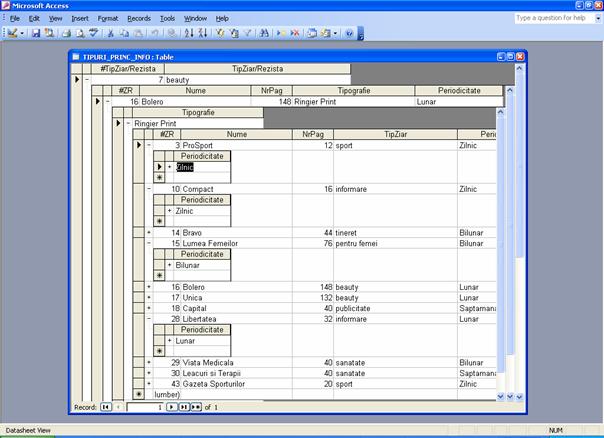The height and width of the screenshot is (438, 604).
Task: Click the record number input field
Action: tap(145, 407)
